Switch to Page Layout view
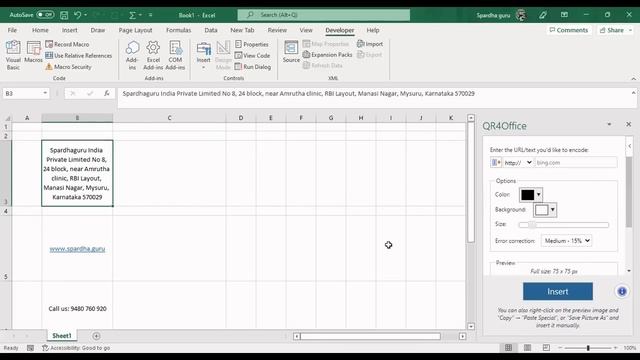Image resolution: width=640 pixels, height=360 pixels. tap(527, 348)
